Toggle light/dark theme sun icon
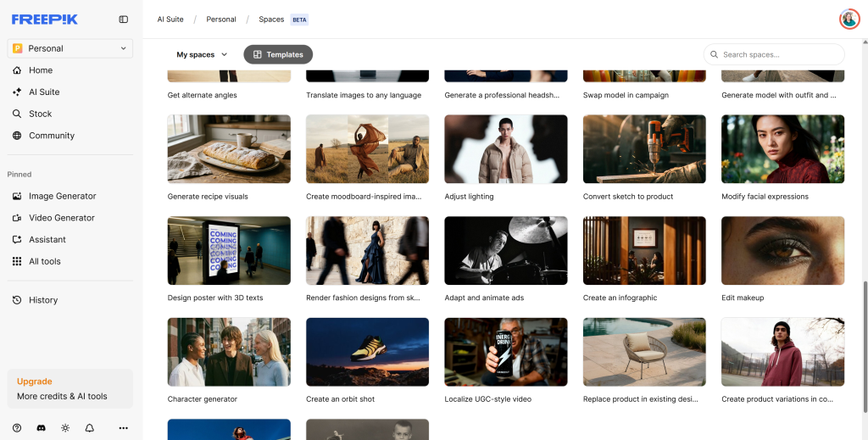The width and height of the screenshot is (868, 440). point(65,428)
